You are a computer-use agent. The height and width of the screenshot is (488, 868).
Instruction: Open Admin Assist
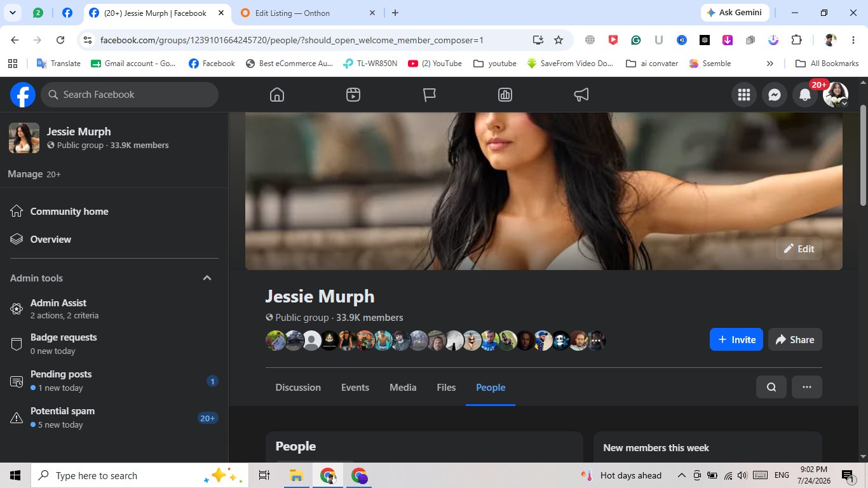coord(114,309)
